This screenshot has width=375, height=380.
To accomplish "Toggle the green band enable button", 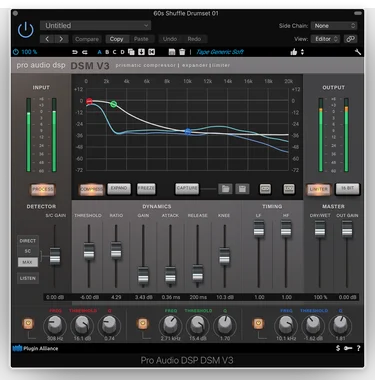I will (x=143, y=323).
